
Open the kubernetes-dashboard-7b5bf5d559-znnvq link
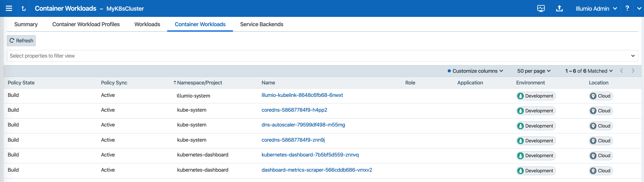pos(310,155)
